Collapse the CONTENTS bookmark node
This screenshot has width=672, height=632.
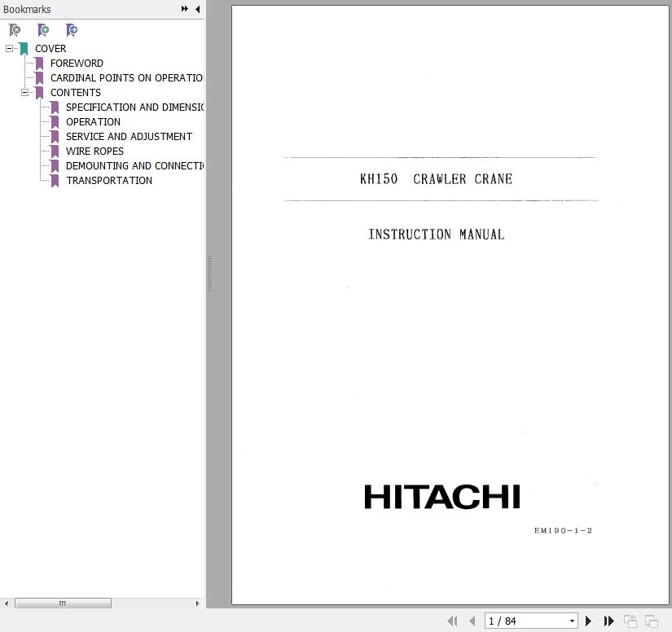[x=24, y=92]
